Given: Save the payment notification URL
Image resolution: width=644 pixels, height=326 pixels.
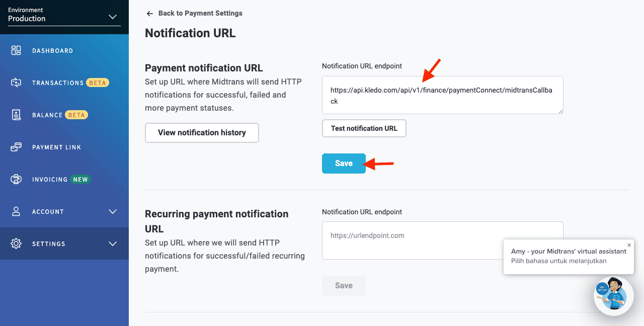Looking at the screenshot, I should click(x=344, y=164).
